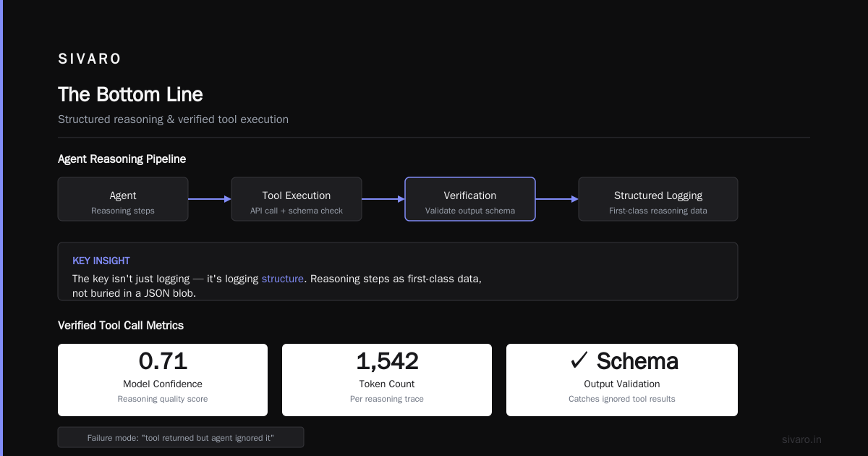
Task: Select the highlighted Verification pipeline box
Action: click(470, 199)
